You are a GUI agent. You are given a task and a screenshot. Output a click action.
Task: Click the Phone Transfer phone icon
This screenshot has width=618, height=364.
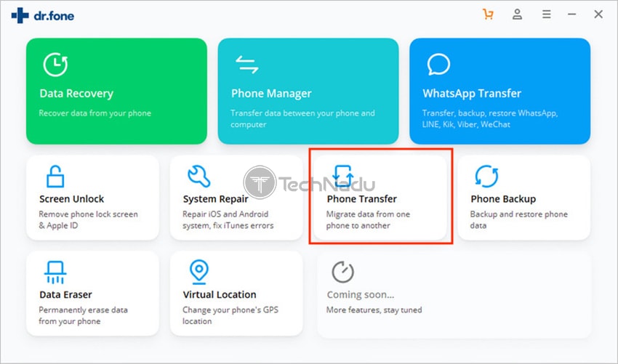342,176
